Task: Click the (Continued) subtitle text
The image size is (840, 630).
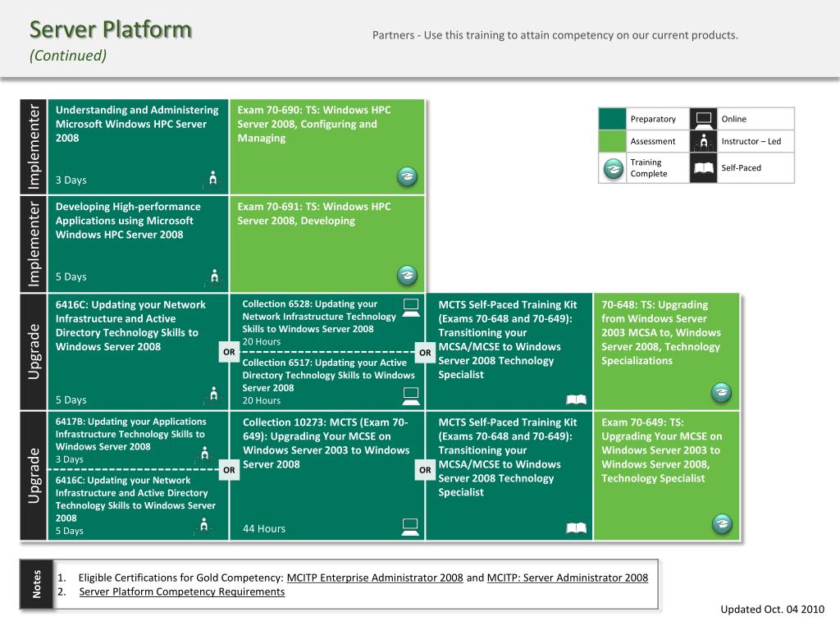Action: click(68, 55)
